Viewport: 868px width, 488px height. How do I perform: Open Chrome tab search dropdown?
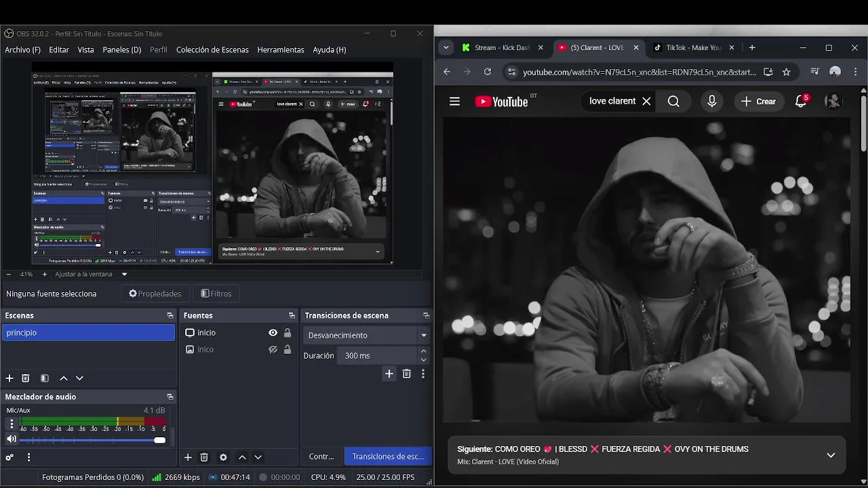click(446, 47)
